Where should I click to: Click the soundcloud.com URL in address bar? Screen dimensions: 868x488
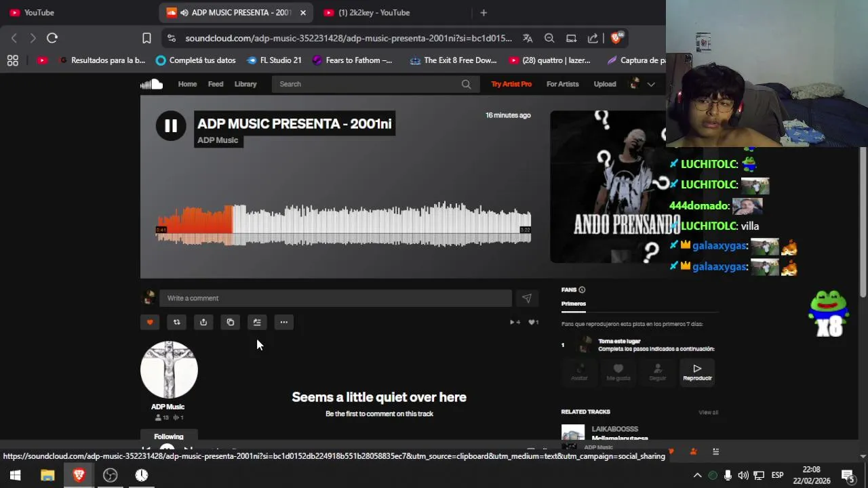click(349, 39)
